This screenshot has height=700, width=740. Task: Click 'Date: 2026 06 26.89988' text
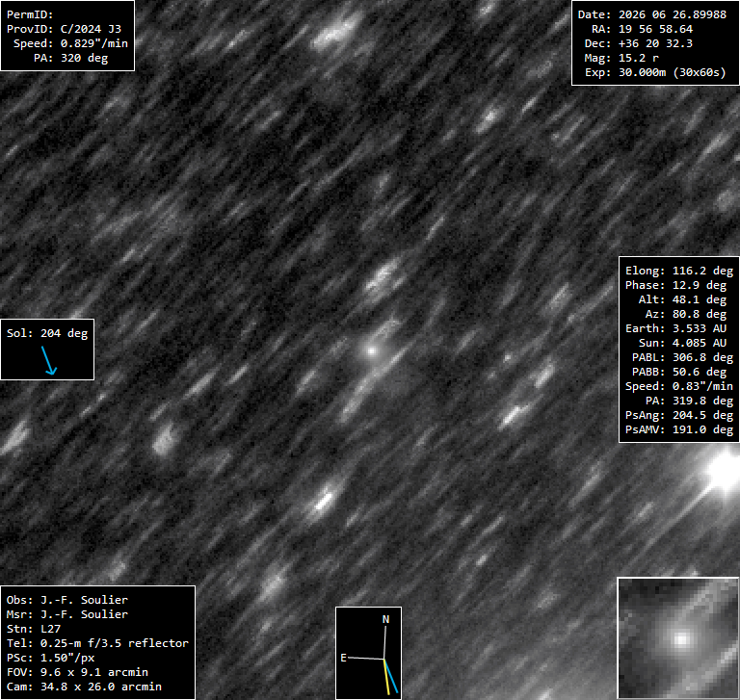pos(652,14)
